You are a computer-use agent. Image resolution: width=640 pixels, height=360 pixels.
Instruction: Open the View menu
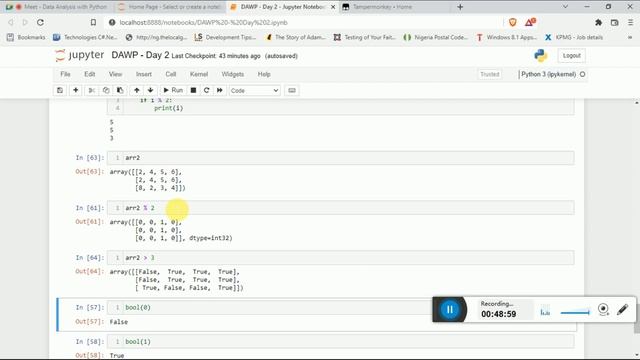coord(116,74)
